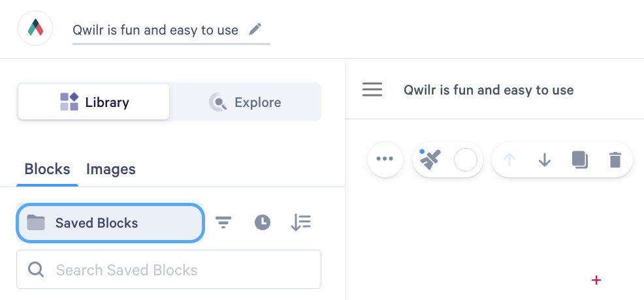The height and width of the screenshot is (300, 644).
Task: Open the sort order options icon
Action: tap(300, 222)
